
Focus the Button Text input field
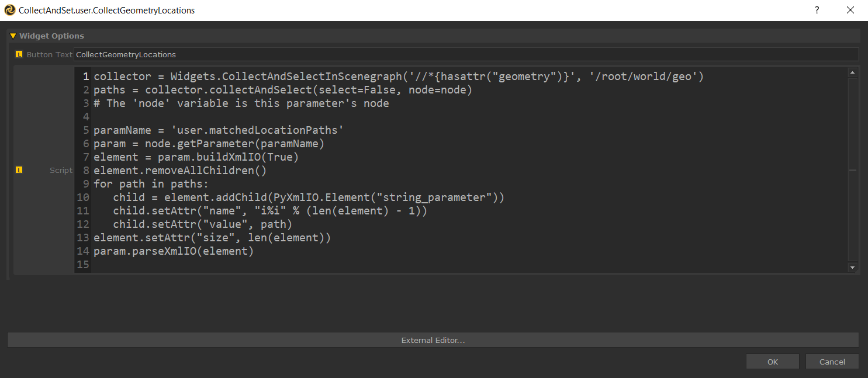pyautogui.click(x=466, y=54)
